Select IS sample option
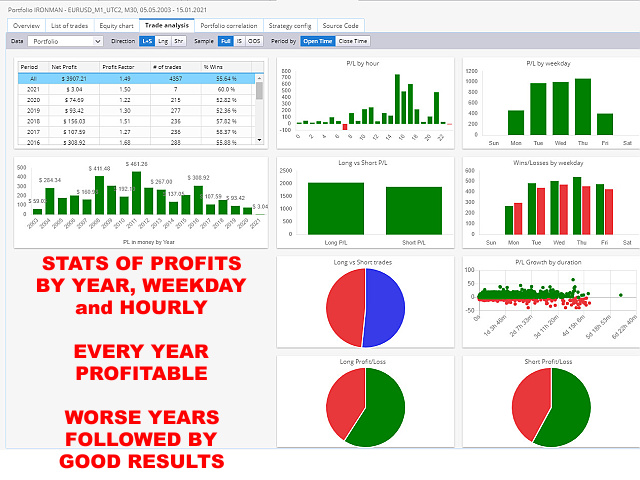Viewport: 640px width, 480px height. click(239, 41)
